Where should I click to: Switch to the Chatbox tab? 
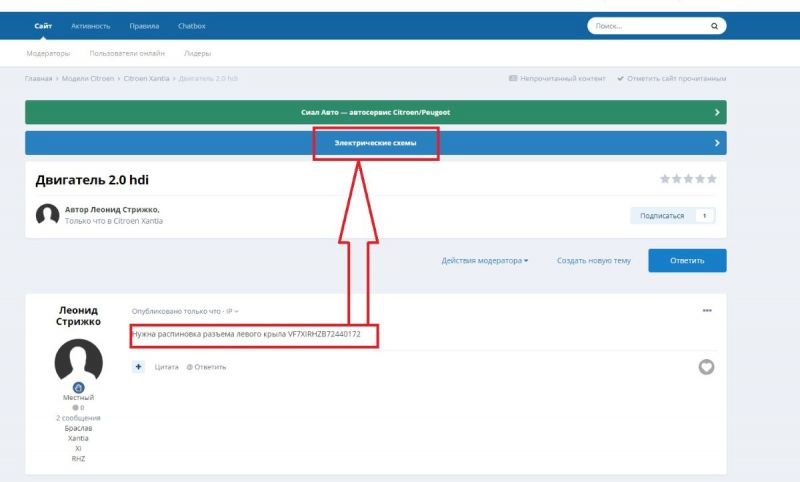click(191, 25)
